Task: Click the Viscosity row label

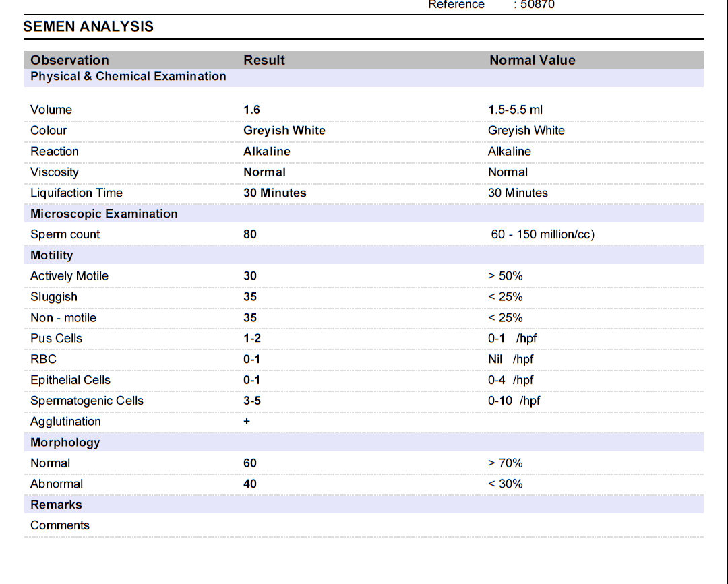Action: pyautogui.click(x=55, y=172)
